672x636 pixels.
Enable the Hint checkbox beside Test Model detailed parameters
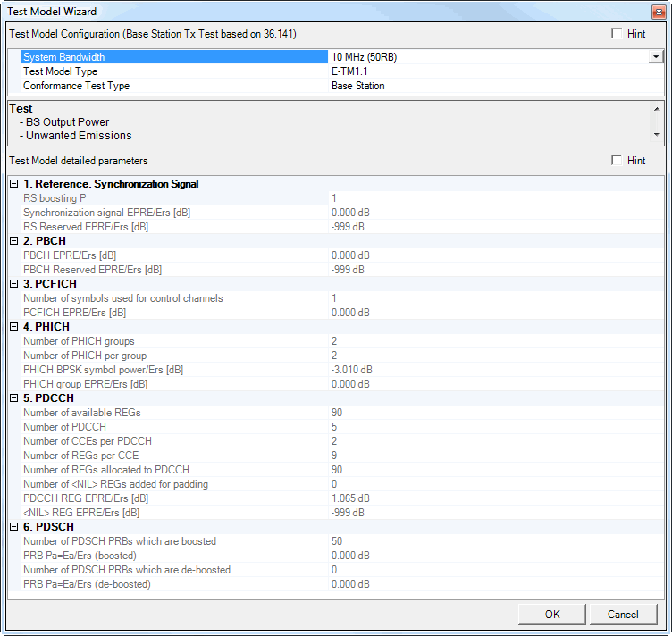click(x=617, y=160)
